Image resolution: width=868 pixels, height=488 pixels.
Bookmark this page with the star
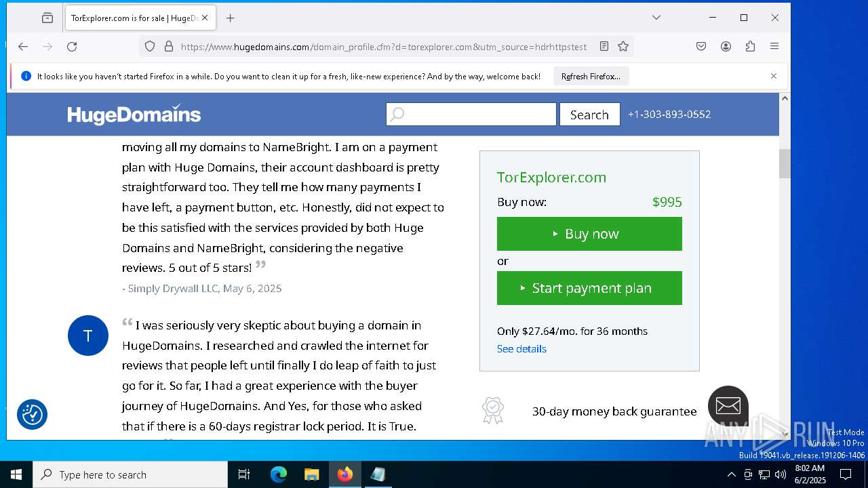point(623,46)
